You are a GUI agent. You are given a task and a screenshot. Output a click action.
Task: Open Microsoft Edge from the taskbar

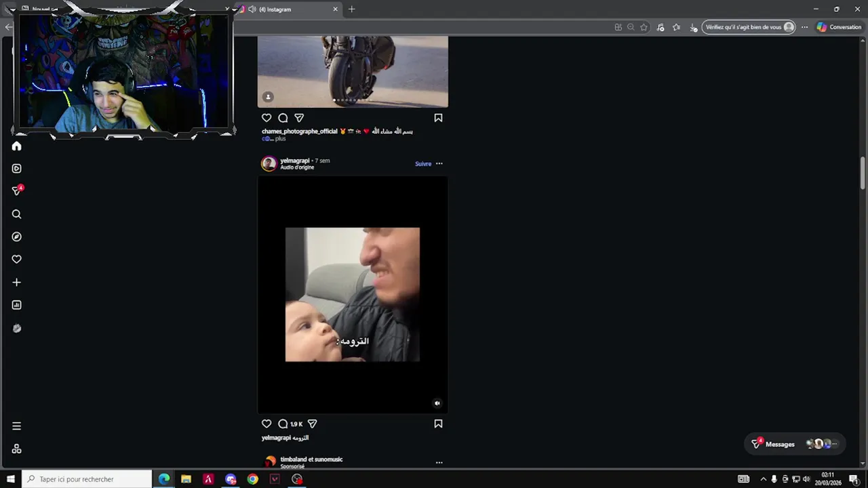coord(164,479)
